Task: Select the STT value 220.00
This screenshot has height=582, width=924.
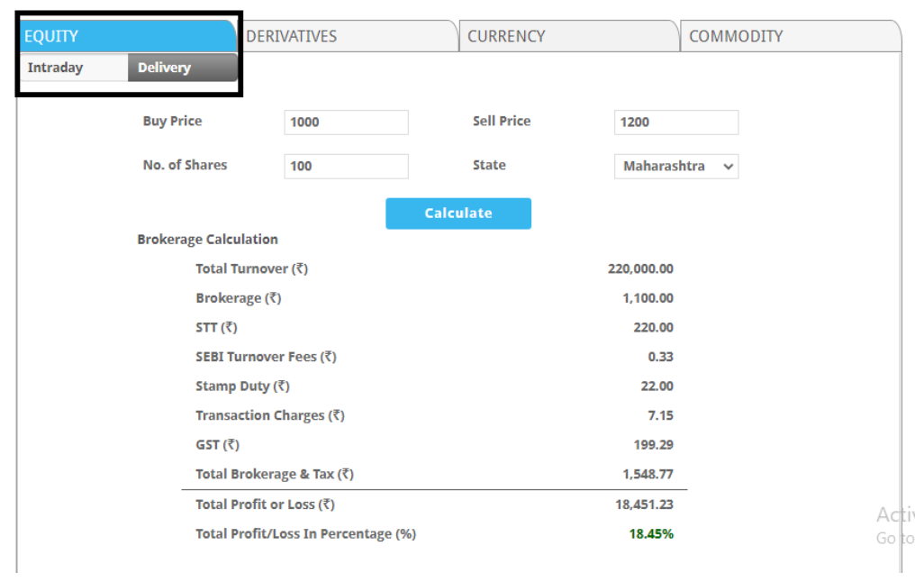Action: coord(653,328)
